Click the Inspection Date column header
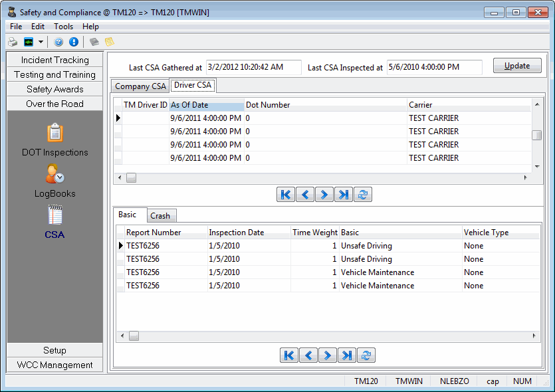 pos(249,233)
